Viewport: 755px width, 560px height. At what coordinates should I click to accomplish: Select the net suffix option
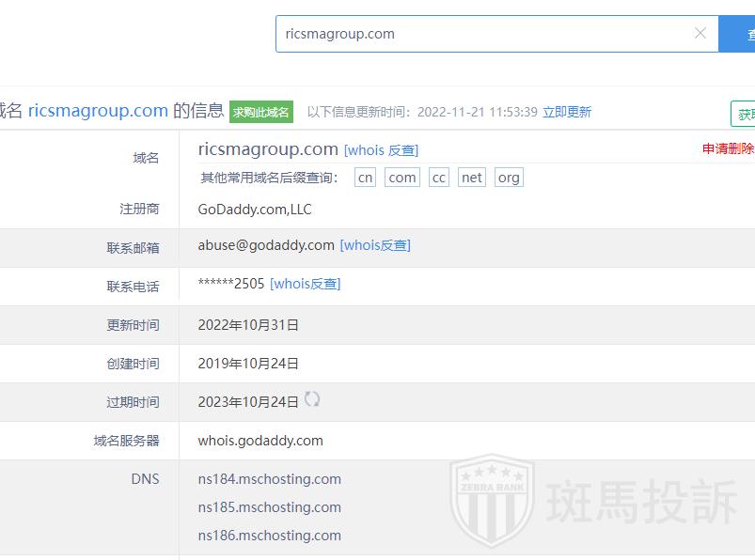472,178
